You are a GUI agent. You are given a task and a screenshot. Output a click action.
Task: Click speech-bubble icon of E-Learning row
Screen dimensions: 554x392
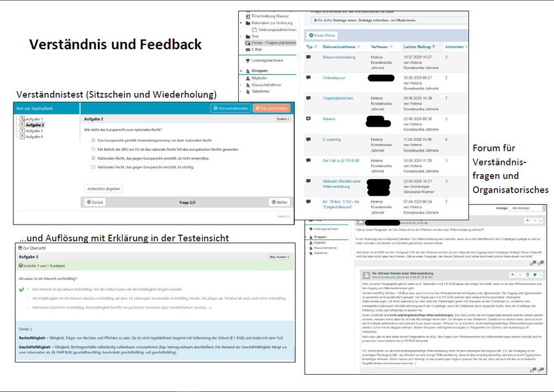click(x=308, y=140)
